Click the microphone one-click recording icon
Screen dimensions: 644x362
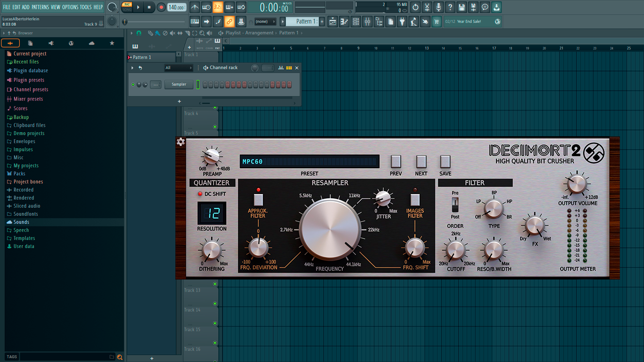click(x=438, y=7)
